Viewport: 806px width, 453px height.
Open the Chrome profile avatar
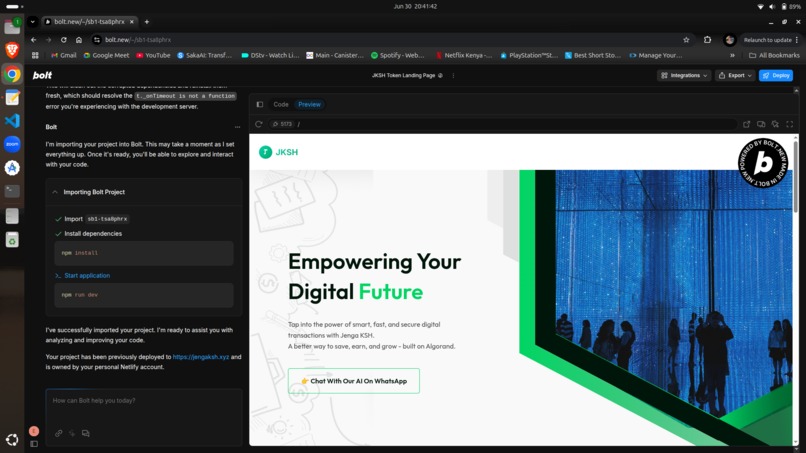point(729,40)
